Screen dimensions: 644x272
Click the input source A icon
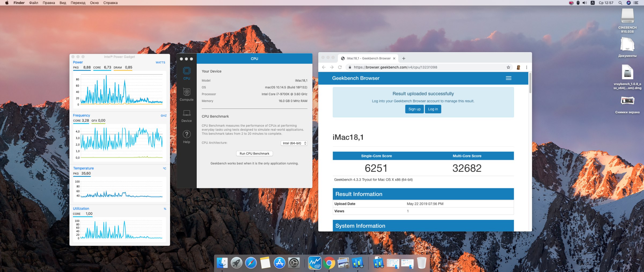point(593,3)
